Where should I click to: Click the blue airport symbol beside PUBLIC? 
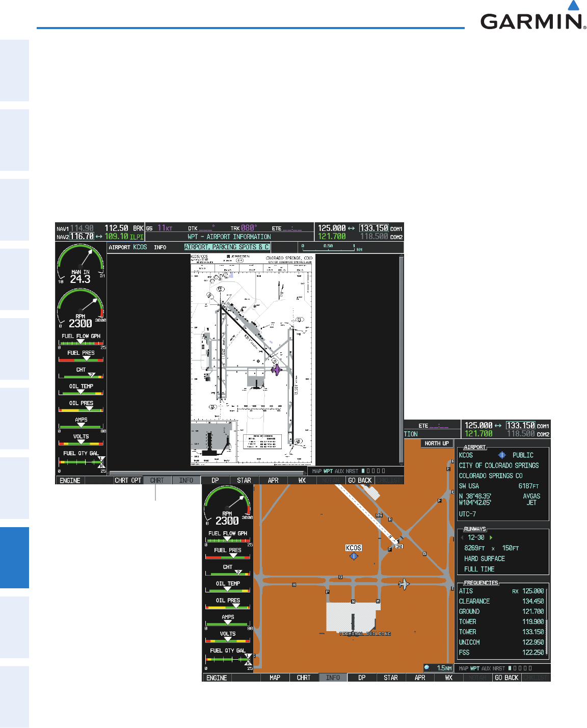[x=502, y=455]
